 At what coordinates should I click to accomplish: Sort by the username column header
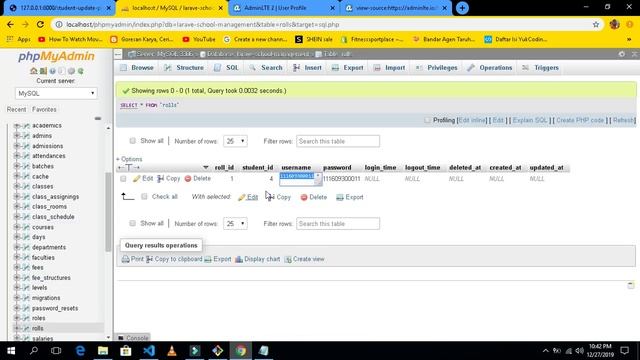pos(296,168)
